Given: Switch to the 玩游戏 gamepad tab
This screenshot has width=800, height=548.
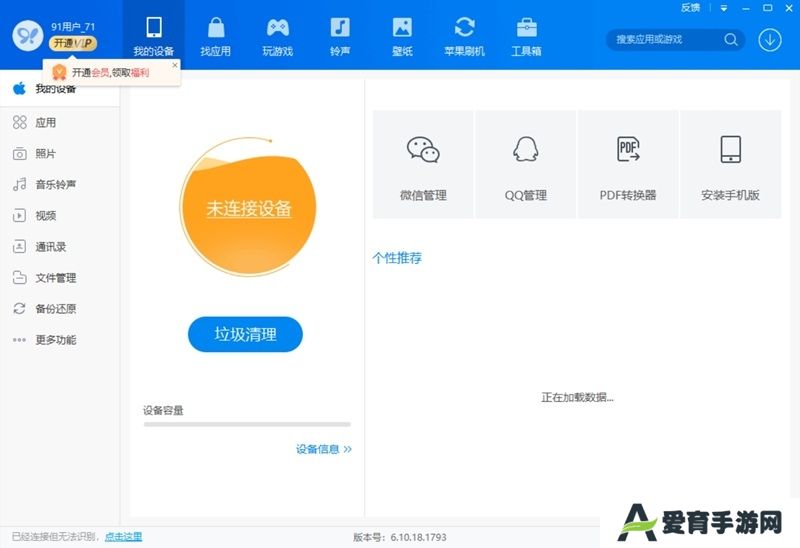Looking at the screenshot, I should [x=278, y=36].
